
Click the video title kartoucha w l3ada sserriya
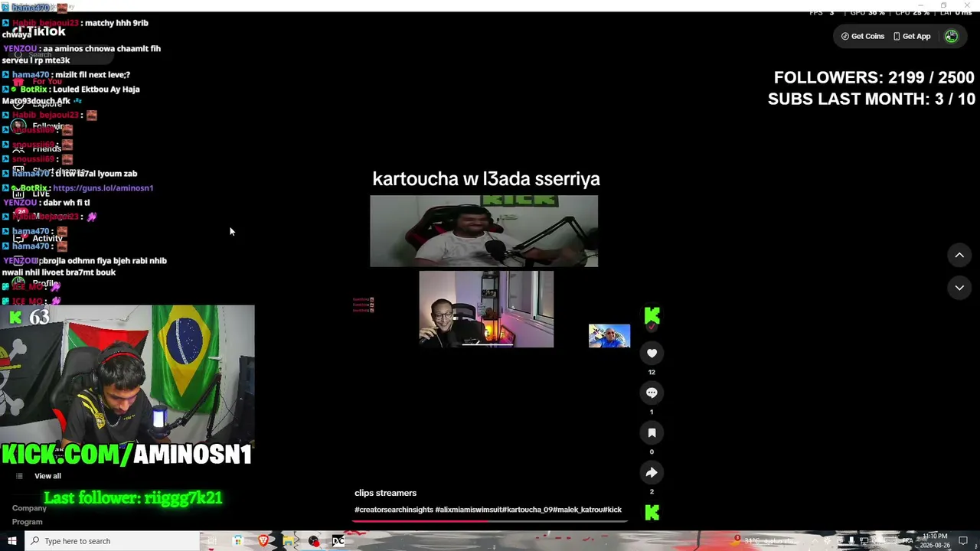pyautogui.click(x=486, y=179)
